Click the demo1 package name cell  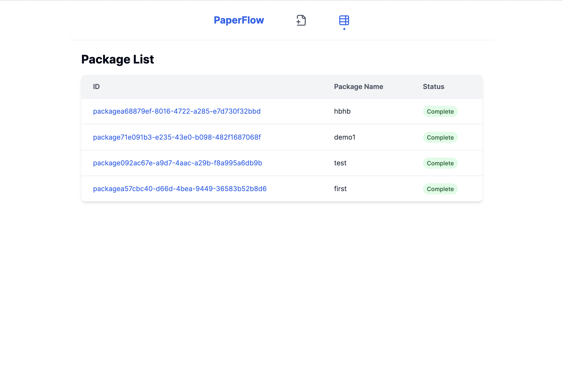point(344,137)
